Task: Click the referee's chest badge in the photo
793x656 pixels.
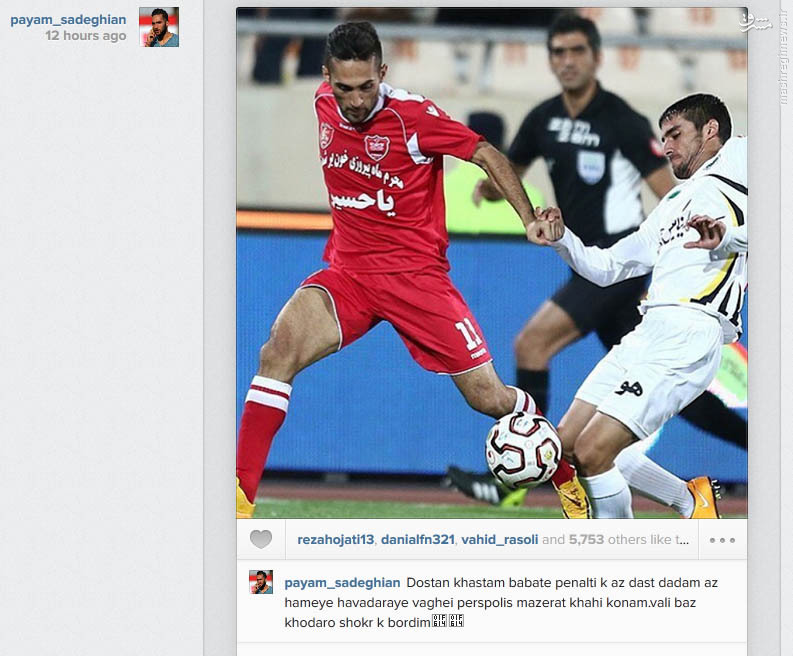Action: tap(591, 167)
